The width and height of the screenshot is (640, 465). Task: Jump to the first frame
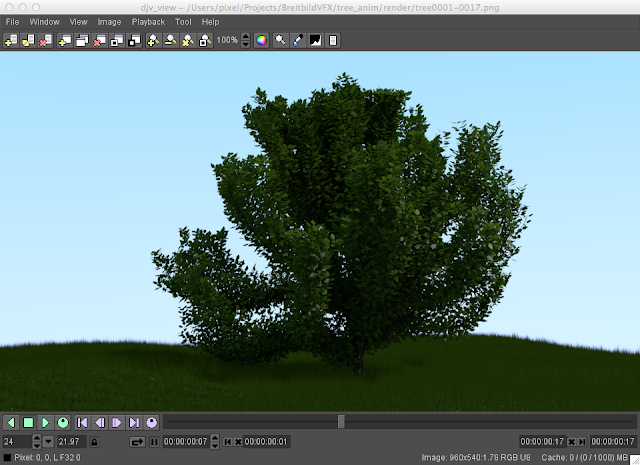point(82,423)
